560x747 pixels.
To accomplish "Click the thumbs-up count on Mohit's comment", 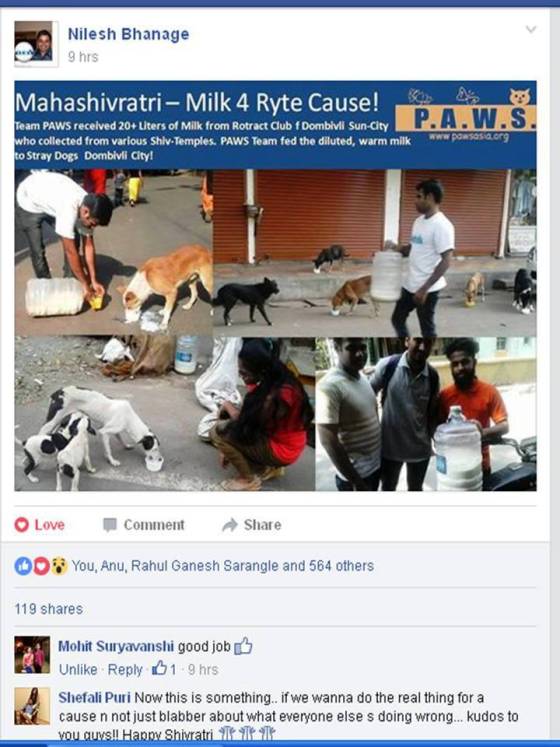I will point(164,669).
